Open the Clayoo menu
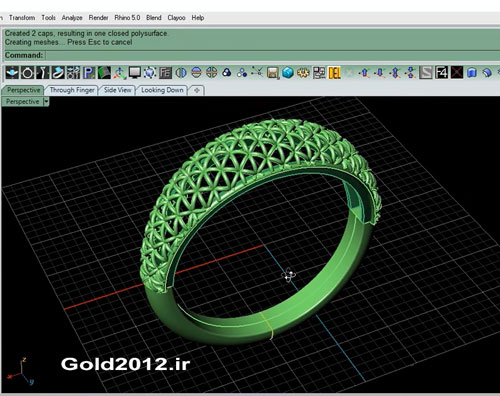Image resolution: width=500 pixels, height=396 pixels. 176,18
